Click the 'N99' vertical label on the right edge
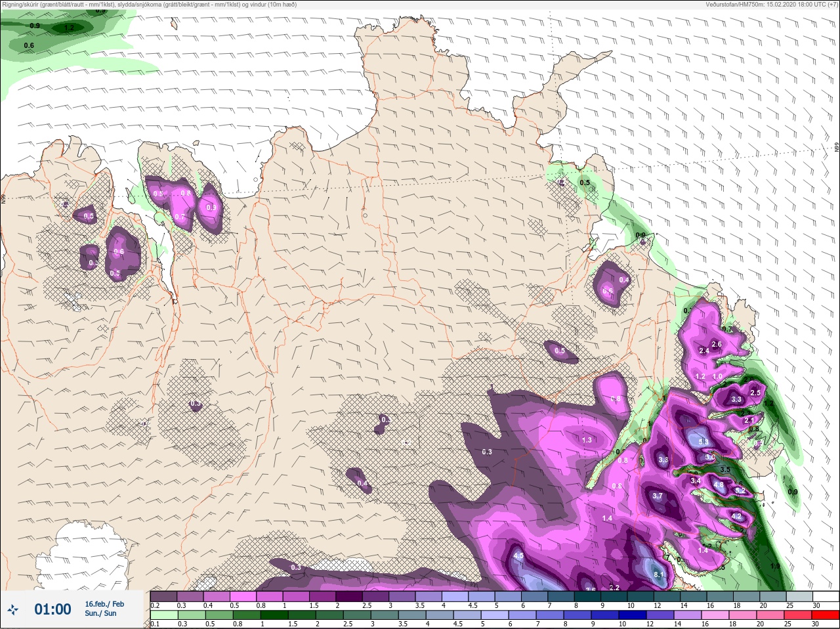The image size is (840, 629). [837, 148]
